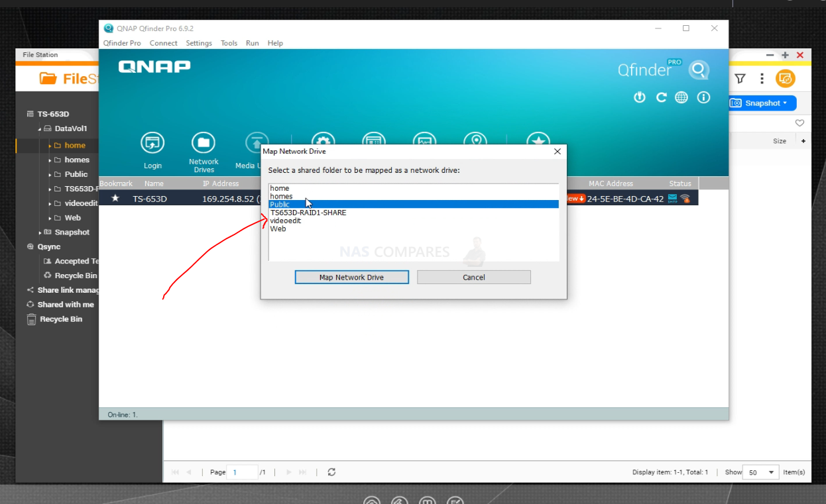Open the language globe icon in Qfinder

pyautogui.click(x=681, y=97)
